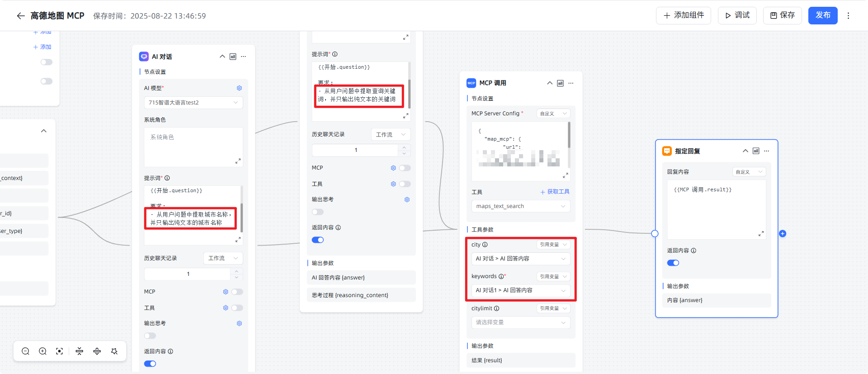Click the info icon beside city parameter

coord(485,245)
